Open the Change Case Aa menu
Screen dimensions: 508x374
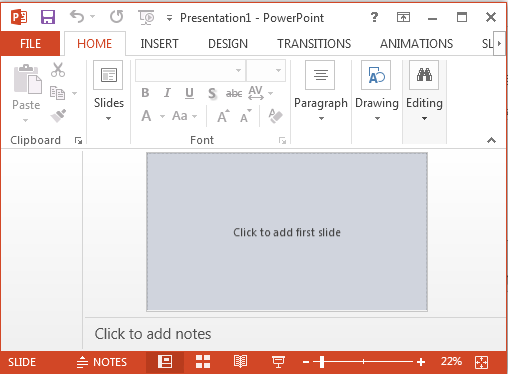tap(185, 116)
